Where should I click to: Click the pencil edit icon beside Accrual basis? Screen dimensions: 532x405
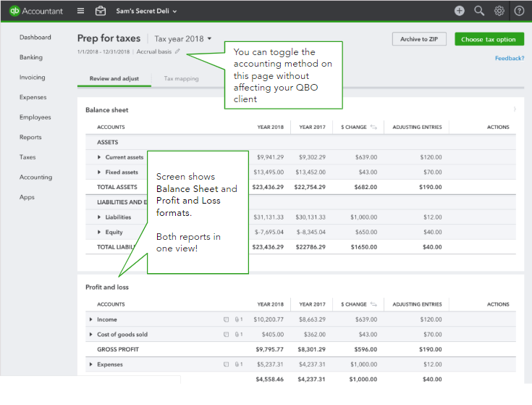(x=177, y=51)
